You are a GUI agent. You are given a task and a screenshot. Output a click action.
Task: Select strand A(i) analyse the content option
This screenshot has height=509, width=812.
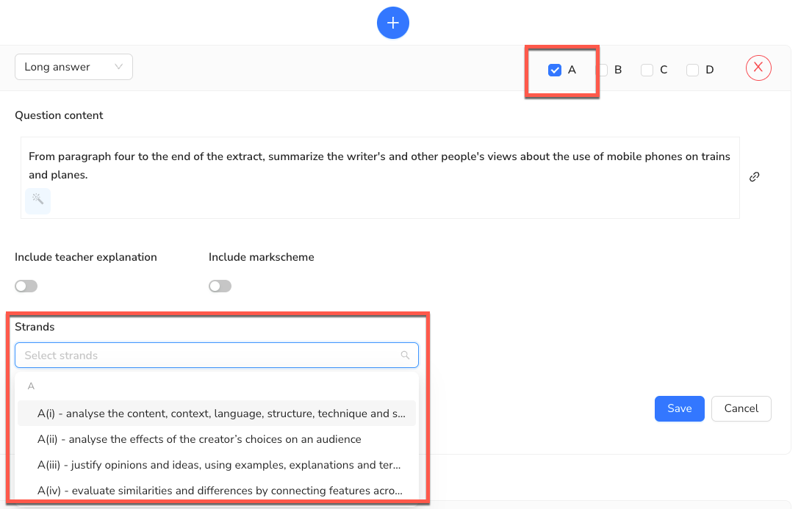[220, 414]
